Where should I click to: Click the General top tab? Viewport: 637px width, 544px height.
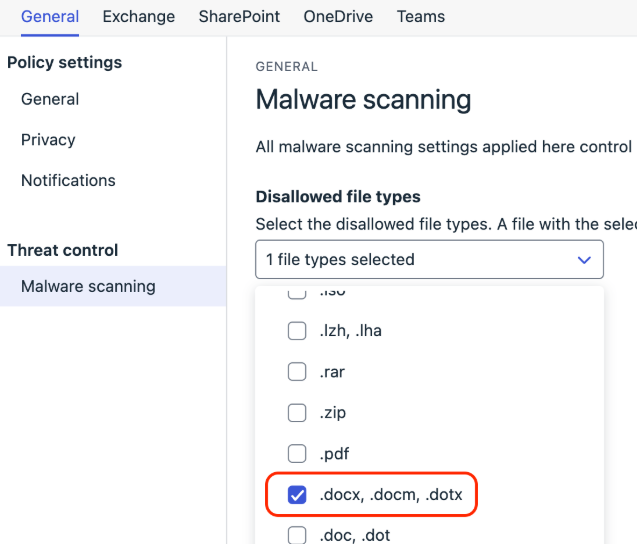(50, 17)
